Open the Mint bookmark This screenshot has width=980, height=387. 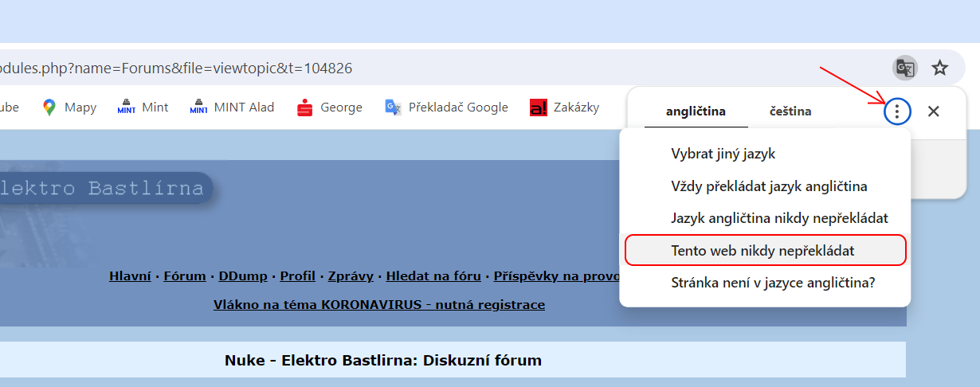pyautogui.click(x=143, y=107)
